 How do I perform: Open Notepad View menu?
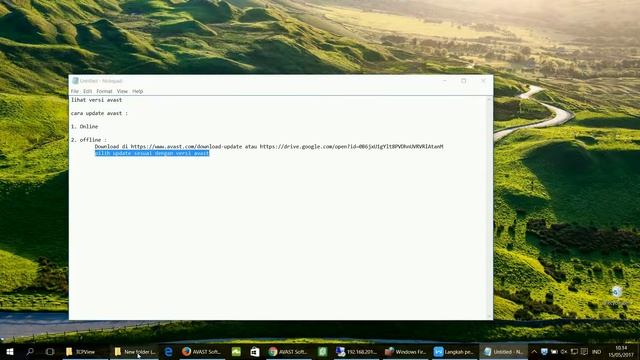point(122,91)
